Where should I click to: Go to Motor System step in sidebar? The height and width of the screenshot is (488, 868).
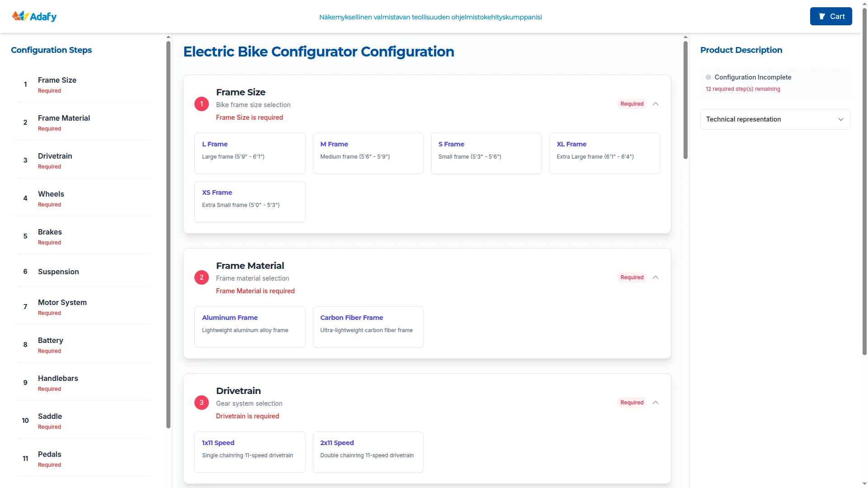coord(62,307)
